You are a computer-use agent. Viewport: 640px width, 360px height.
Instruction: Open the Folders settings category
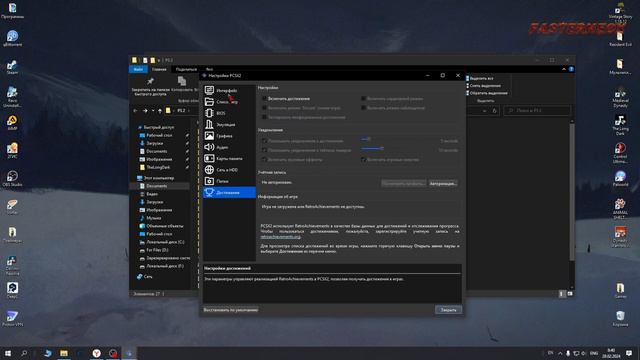click(x=229, y=181)
